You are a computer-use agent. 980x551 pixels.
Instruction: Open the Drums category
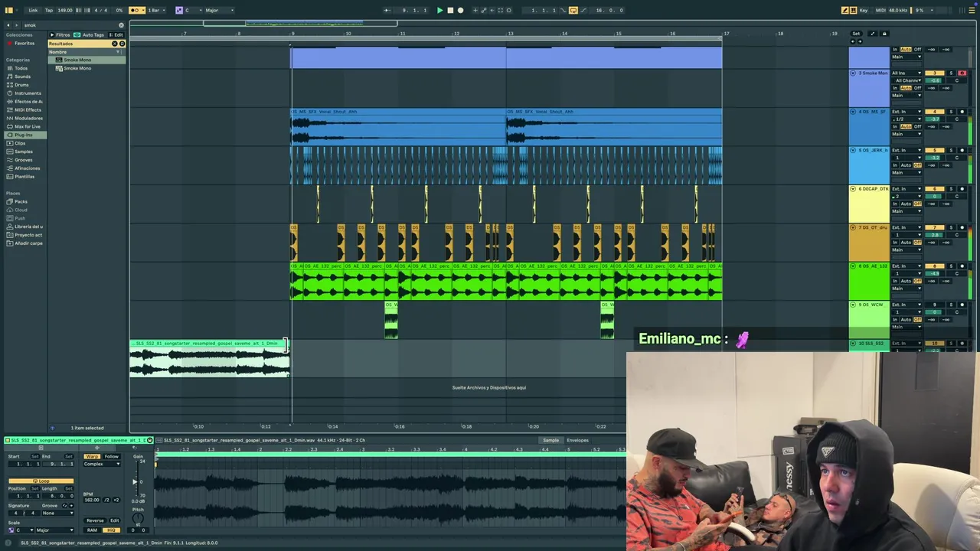22,85
